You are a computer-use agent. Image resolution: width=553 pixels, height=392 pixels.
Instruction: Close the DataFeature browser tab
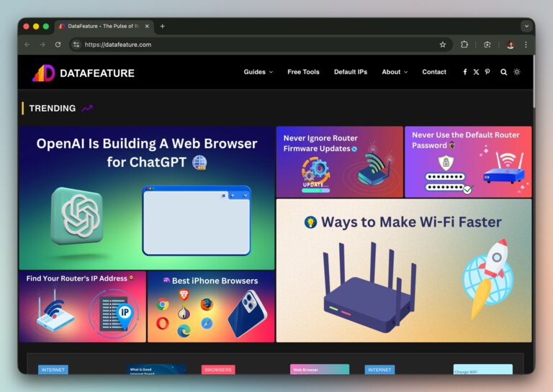147,26
